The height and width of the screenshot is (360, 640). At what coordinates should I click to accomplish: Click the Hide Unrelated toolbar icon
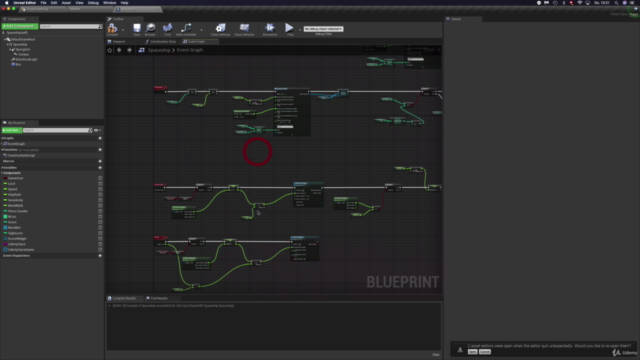[186, 28]
